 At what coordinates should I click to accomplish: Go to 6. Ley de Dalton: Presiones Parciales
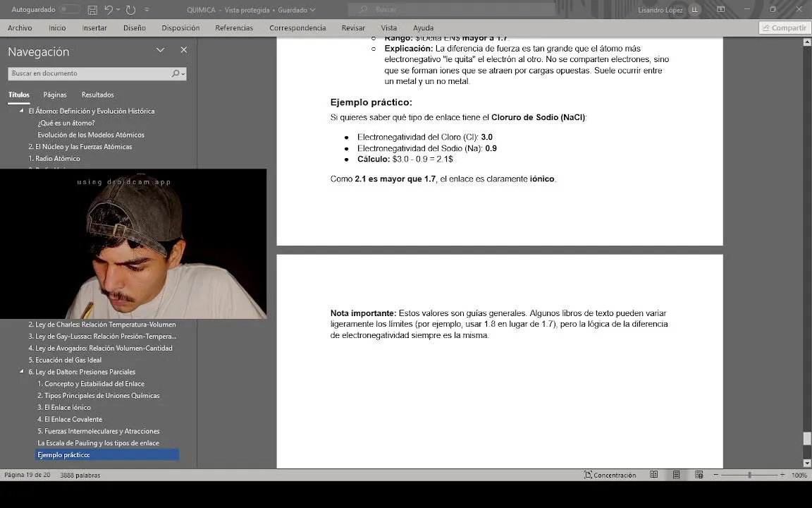[x=82, y=372]
